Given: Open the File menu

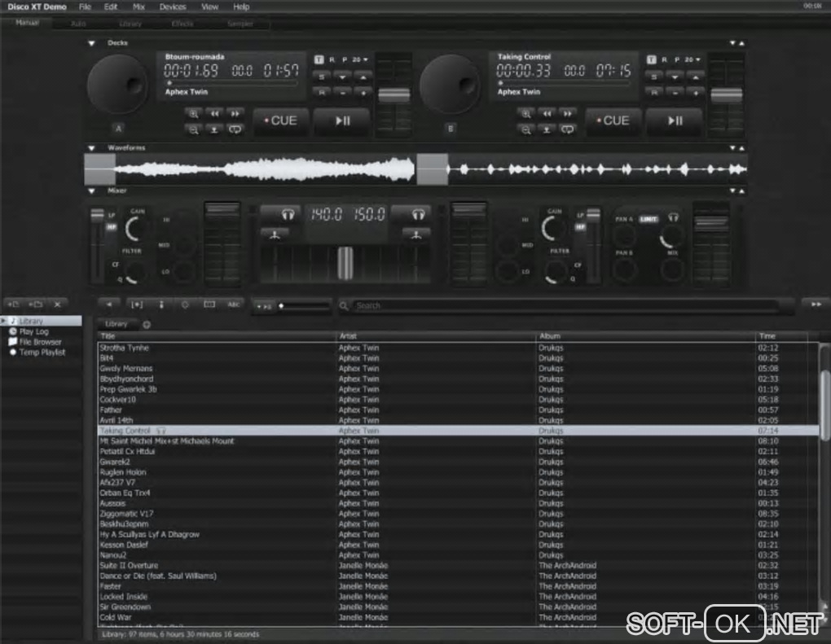Looking at the screenshot, I should [85, 7].
